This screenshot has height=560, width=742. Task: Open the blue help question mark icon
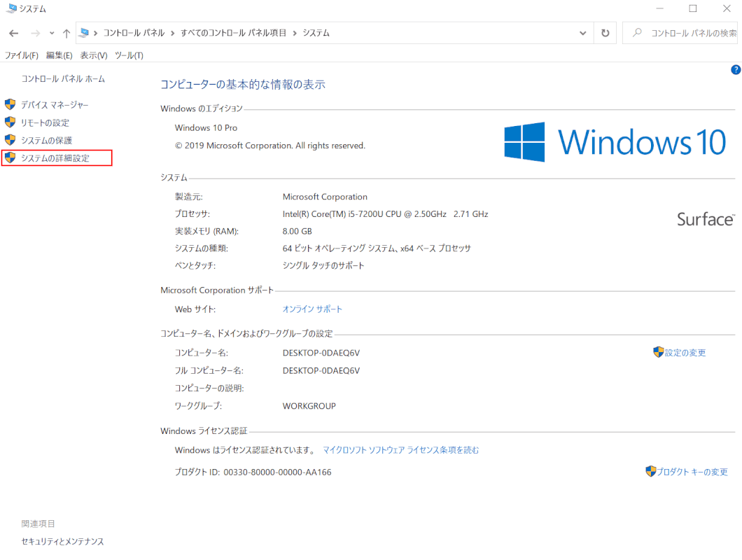pyautogui.click(x=736, y=69)
